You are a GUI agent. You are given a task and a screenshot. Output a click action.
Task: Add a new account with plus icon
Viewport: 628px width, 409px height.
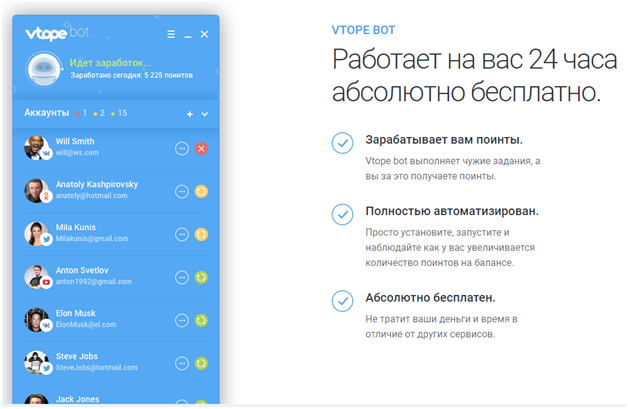point(190,114)
